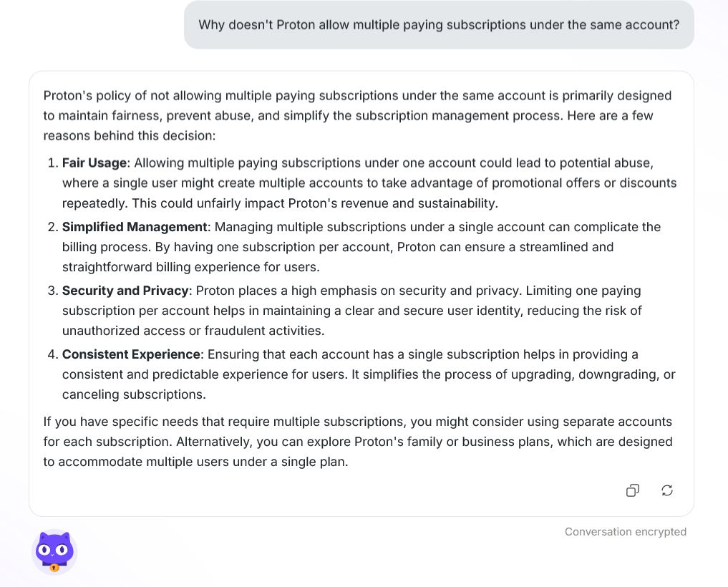728x587 pixels.
Task: Click text 'canceling subscriptions.' in item four
Action: [134, 394]
